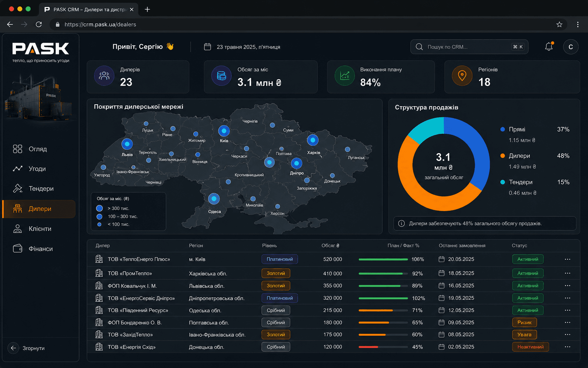
Task: Open actions menu for ТОВ «ТеплоЕнерго Плюс»
Action: [x=567, y=259]
